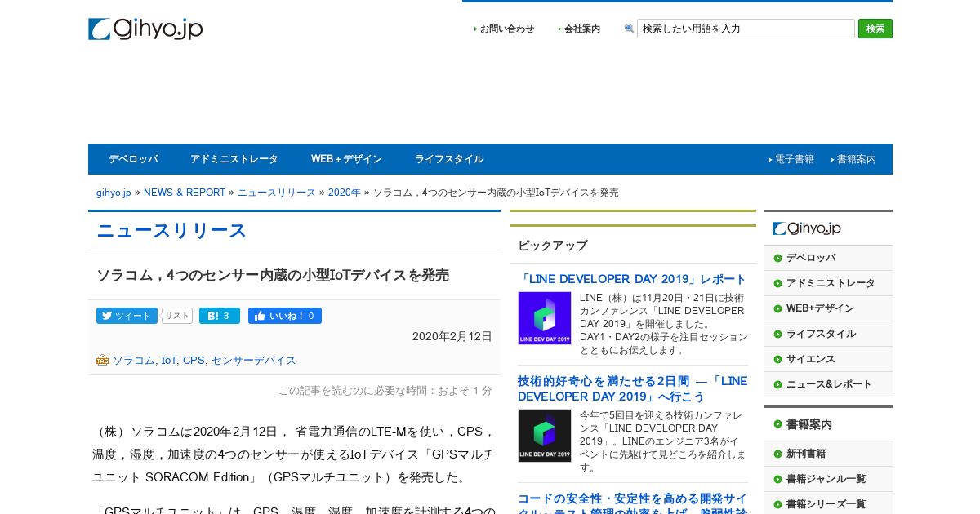Open the ソラコム tag link
Image resolution: width=980 pixels, height=514 pixels.
click(x=134, y=360)
